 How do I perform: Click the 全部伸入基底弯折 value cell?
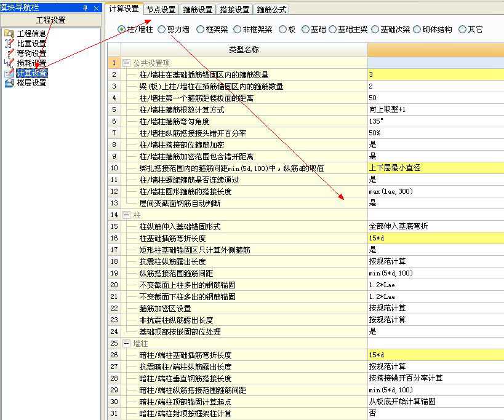click(x=436, y=226)
